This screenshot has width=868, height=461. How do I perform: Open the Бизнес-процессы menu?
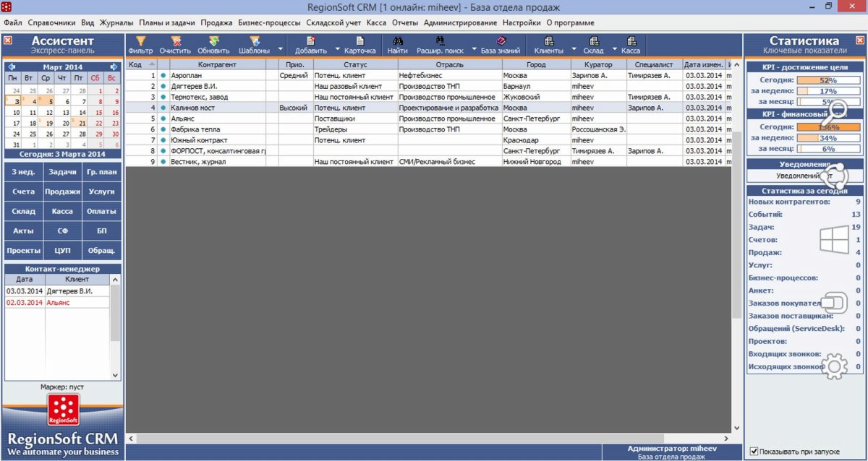coord(269,22)
